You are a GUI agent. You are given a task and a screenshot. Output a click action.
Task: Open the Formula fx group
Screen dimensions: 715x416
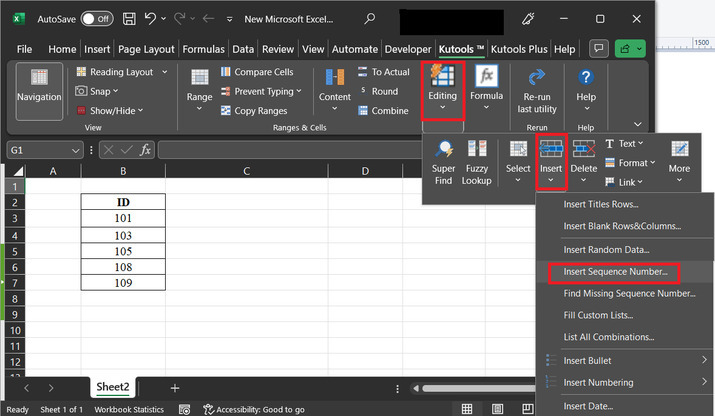(x=487, y=88)
